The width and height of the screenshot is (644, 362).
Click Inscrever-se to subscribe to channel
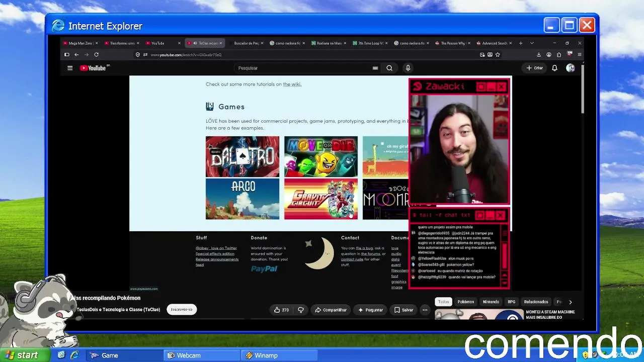(182, 310)
